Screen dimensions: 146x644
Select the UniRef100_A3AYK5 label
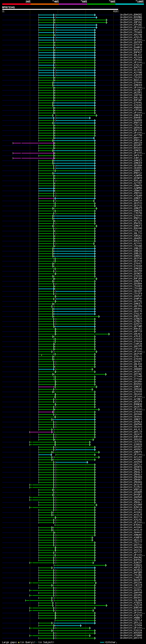tap(131, 75)
